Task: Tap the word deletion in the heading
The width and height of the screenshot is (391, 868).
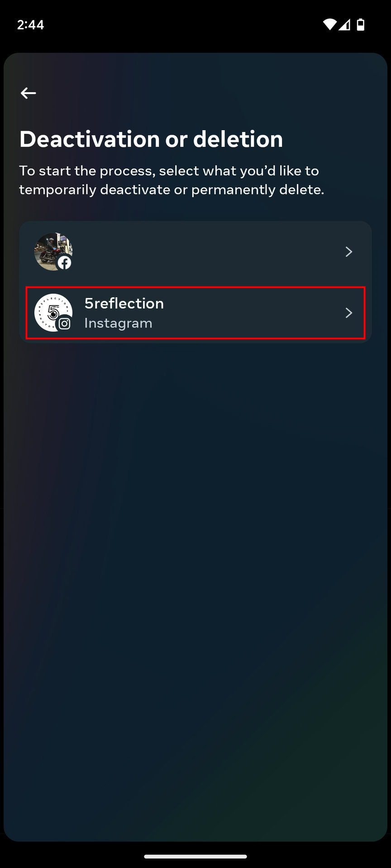Action: 238,139
